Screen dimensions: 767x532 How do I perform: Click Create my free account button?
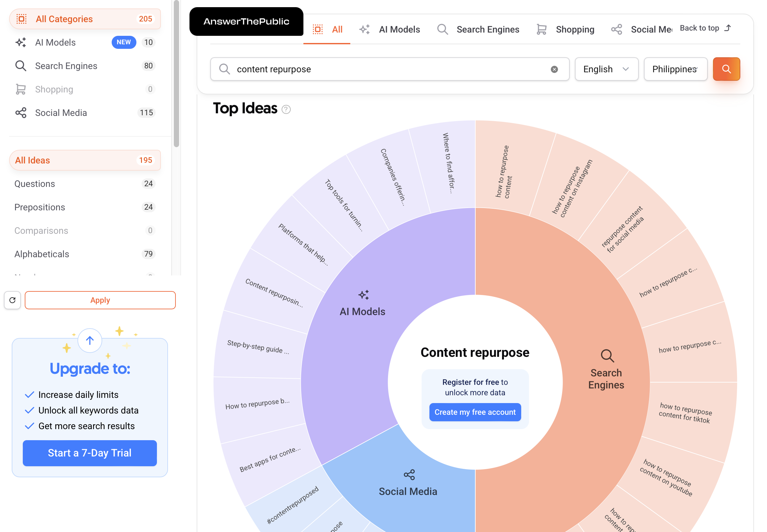[x=475, y=412]
